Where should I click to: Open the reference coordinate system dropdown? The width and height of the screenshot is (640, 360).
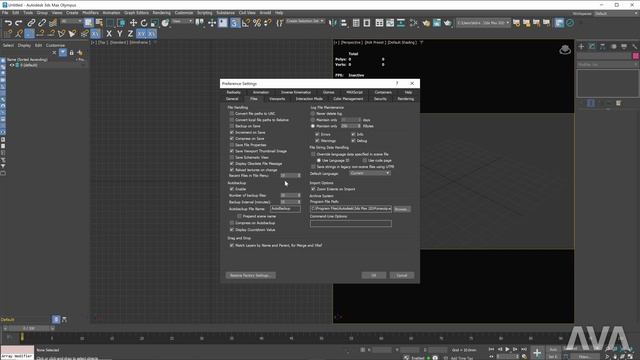coord(182,21)
